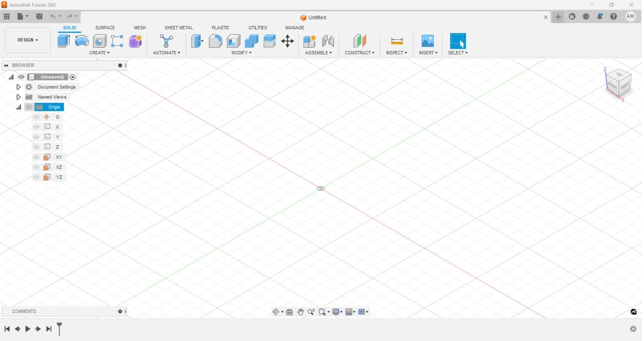Show the X axis
The height and width of the screenshot is (341, 644).
tap(36, 127)
